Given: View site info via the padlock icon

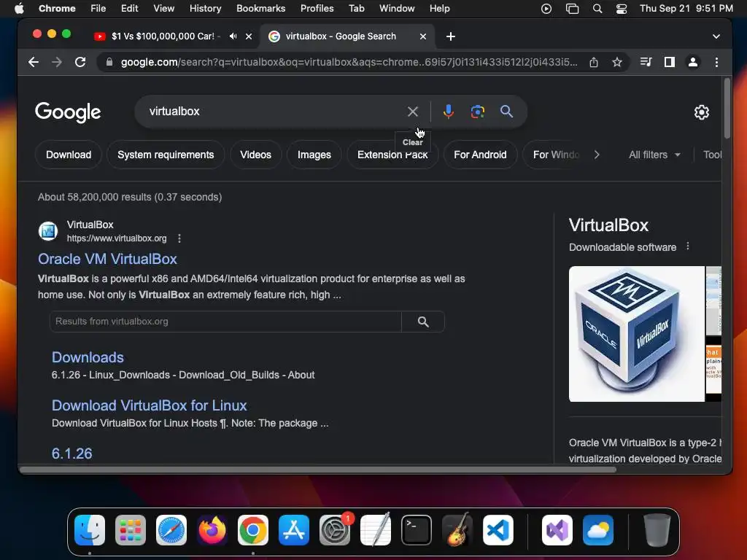Looking at the screenshot, I should (x=109, y=62).
